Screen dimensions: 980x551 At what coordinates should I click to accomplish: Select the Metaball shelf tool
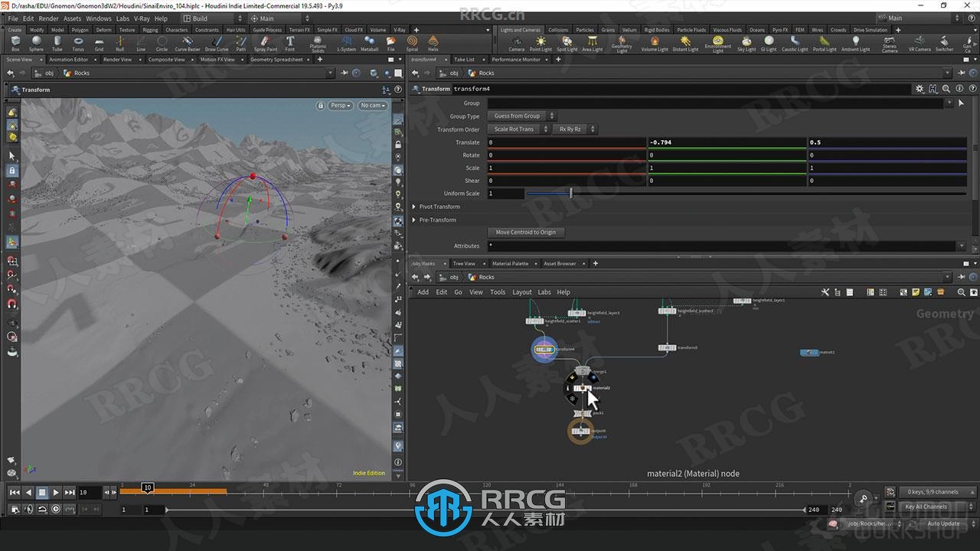click(369, 44)
